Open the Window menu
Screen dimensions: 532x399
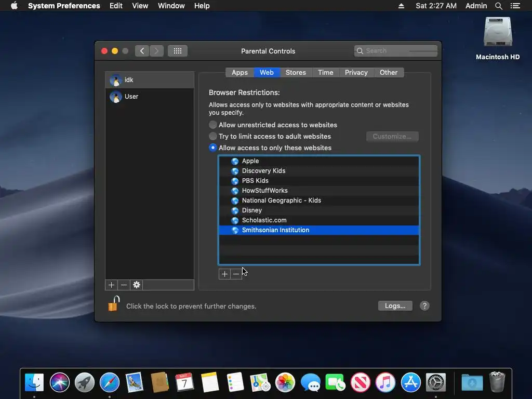click(171, 6)
